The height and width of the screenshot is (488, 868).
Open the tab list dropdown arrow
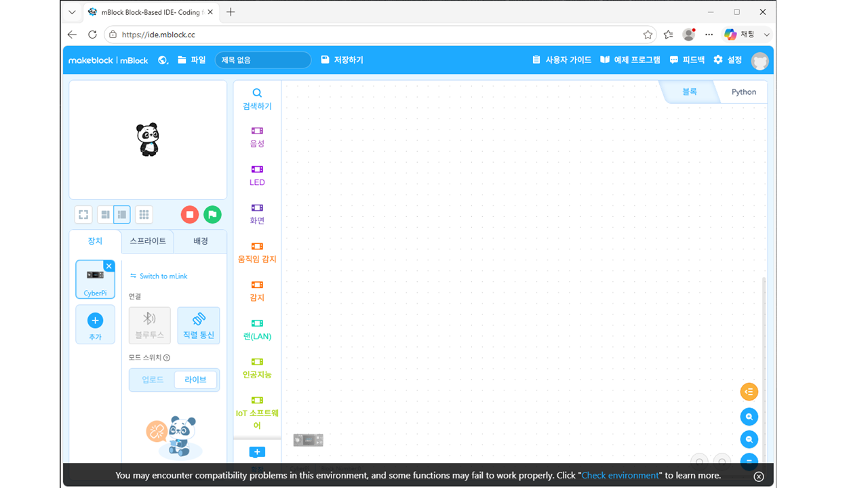click(x=72, y=12)
